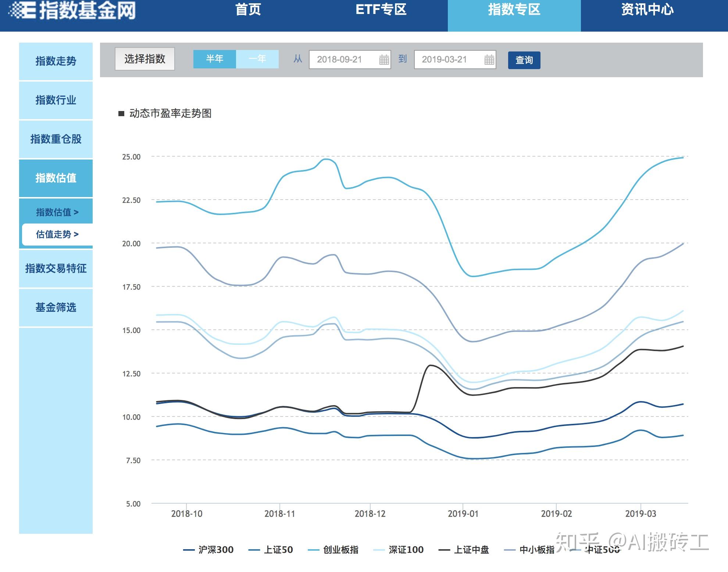Select the 半年 time range
The image size is (728, 572).
click(214, 59)
